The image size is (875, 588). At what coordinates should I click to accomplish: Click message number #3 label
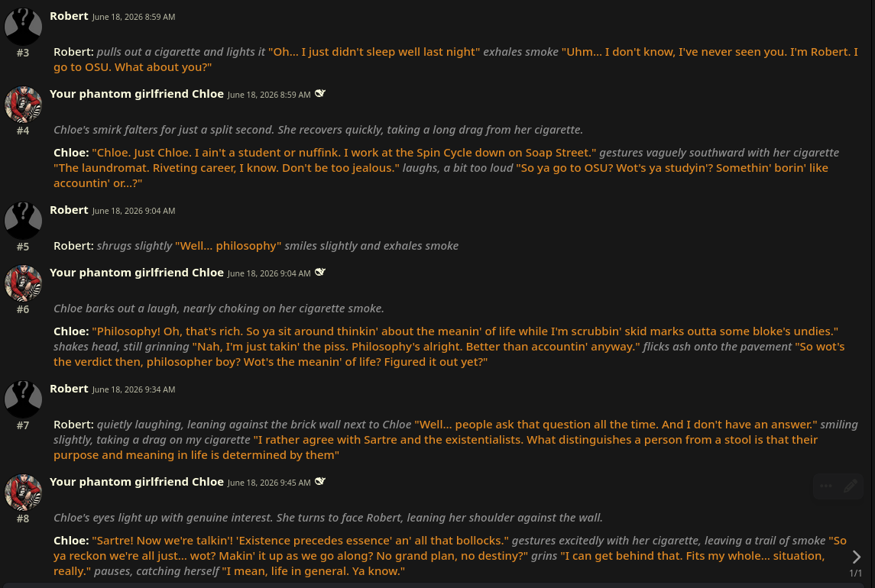[23, 53]
